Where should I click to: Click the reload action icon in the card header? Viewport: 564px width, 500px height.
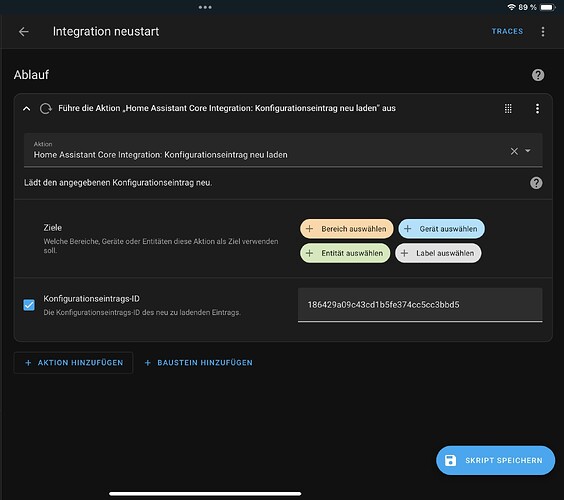[46, 109]
